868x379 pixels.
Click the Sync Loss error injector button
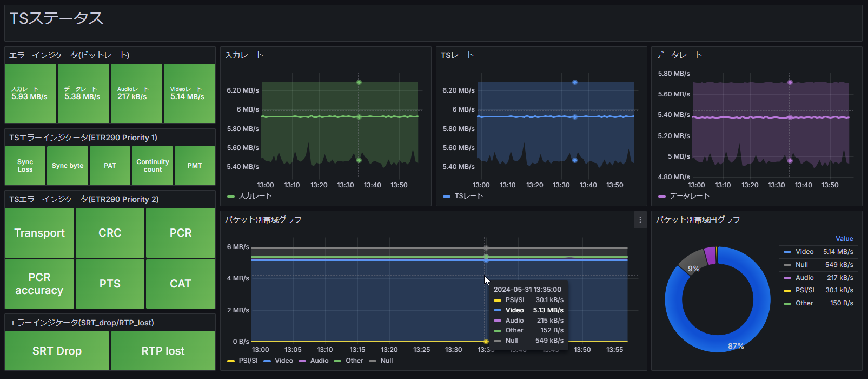click(25, 166)
